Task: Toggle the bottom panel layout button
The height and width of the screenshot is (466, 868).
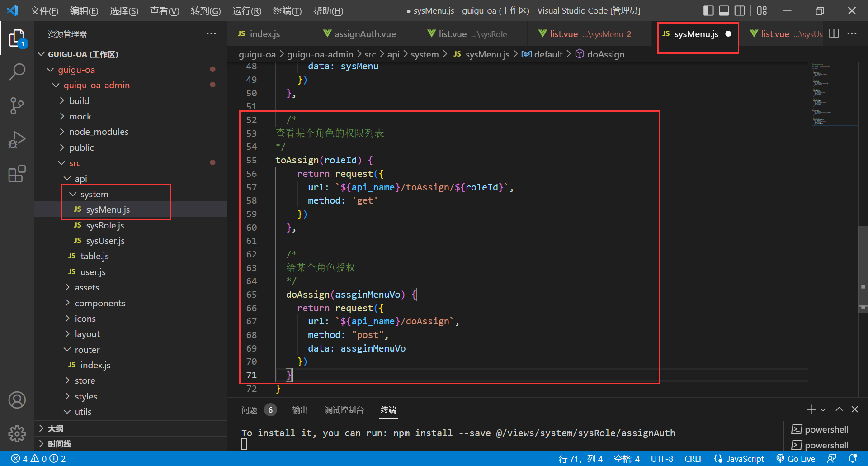Action: (x=724, y=11)
